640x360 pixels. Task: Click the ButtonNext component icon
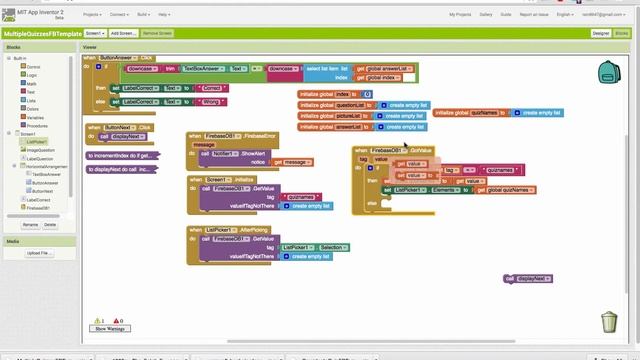29,191
